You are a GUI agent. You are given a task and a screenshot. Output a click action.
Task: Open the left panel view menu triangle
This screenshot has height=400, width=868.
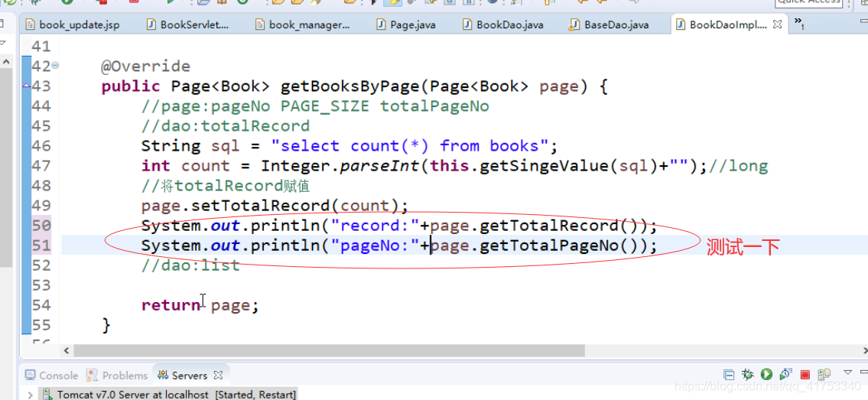click(2, 42)
